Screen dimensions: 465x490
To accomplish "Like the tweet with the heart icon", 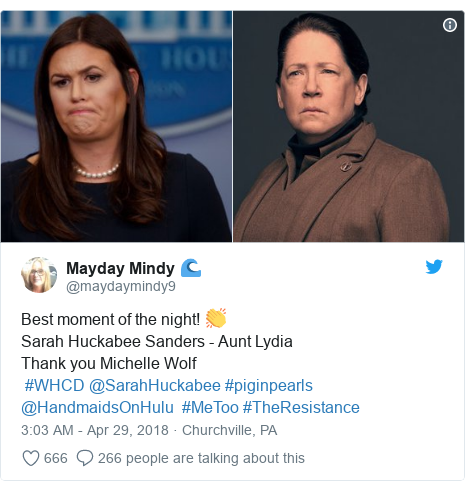I will (x=31, y=458).
